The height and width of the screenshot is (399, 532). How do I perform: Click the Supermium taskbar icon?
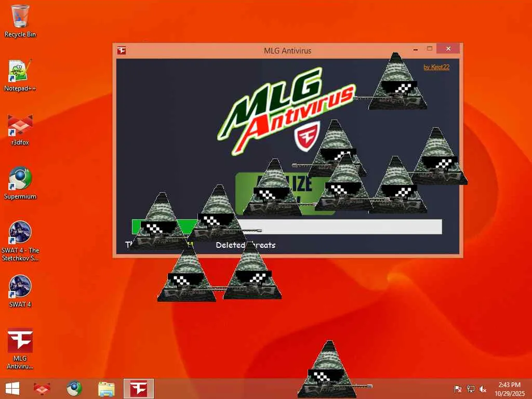74,389
